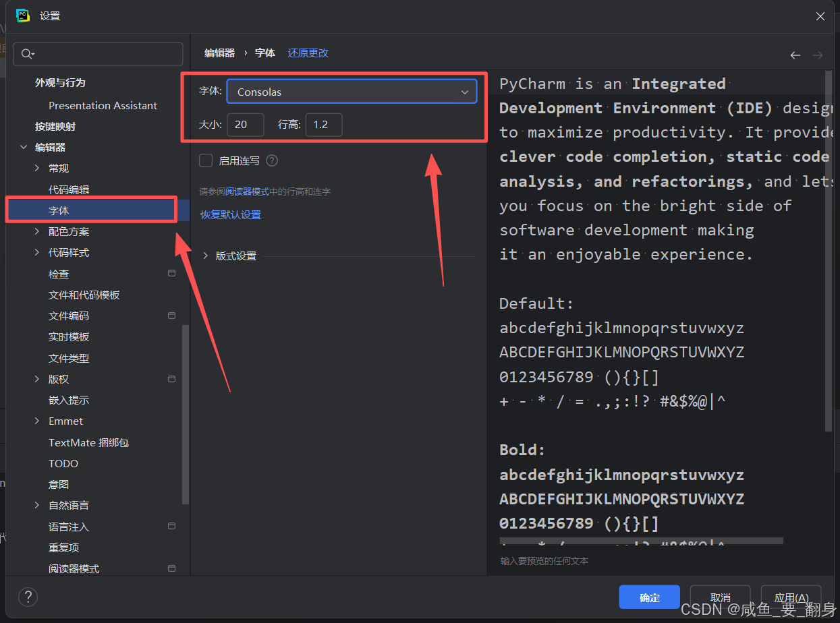Screen dimensions: 840x623
Task: Click the search magnifier icon in settings
Action: coord(27,54)
